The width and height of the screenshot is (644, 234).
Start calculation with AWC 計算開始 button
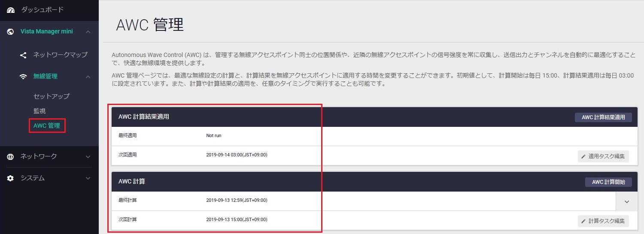608,182
